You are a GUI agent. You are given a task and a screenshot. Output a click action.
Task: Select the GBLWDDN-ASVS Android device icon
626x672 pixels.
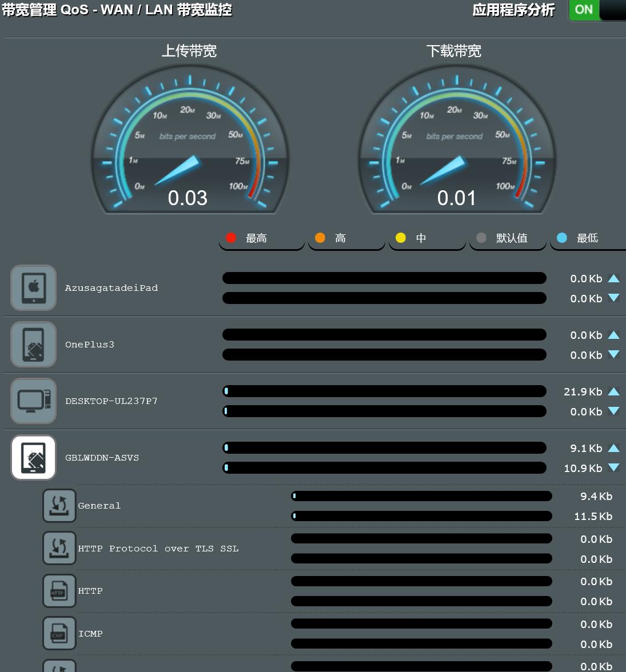33,457
